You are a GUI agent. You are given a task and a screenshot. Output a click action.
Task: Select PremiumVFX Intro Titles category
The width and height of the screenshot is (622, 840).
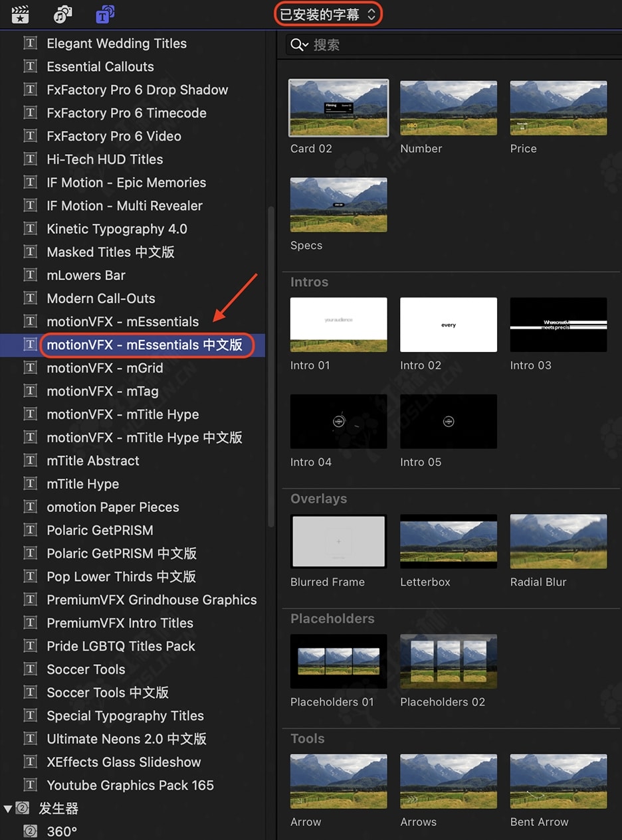(x=120, y=623)
